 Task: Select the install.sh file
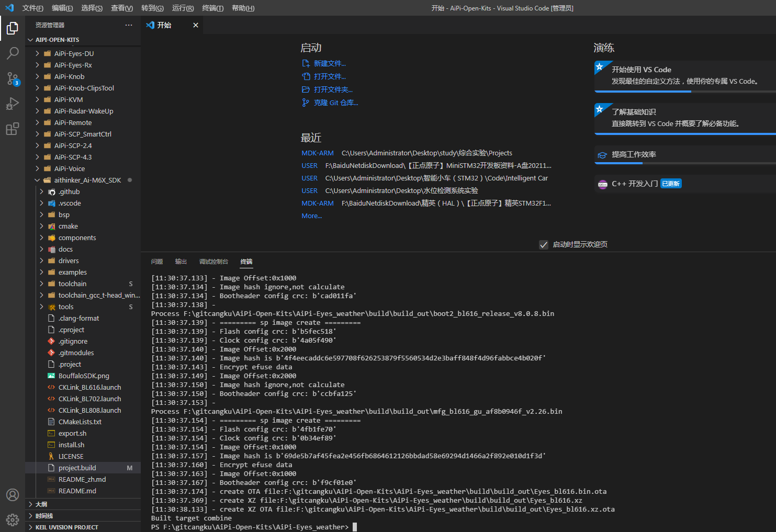coord(83,445)
